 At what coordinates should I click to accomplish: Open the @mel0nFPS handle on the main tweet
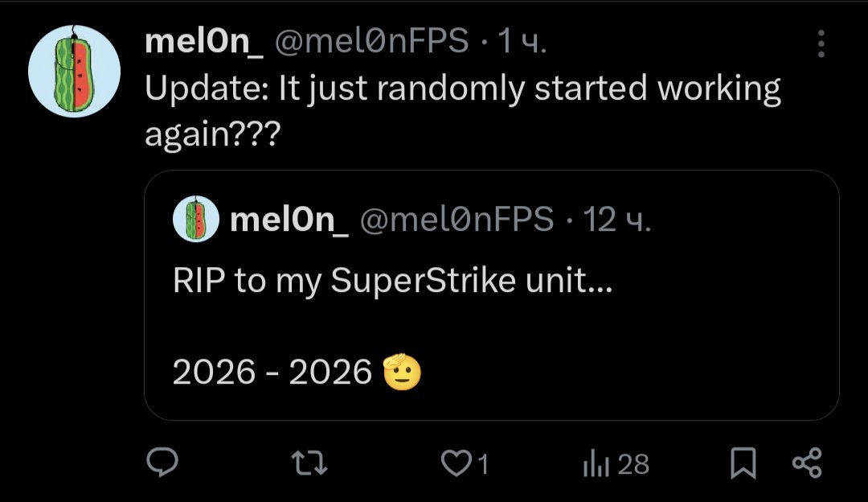[x=371, y=43]
